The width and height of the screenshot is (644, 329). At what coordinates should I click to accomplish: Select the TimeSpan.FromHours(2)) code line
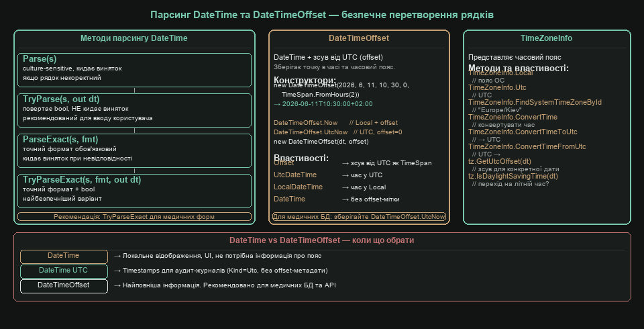pos(321,95)
